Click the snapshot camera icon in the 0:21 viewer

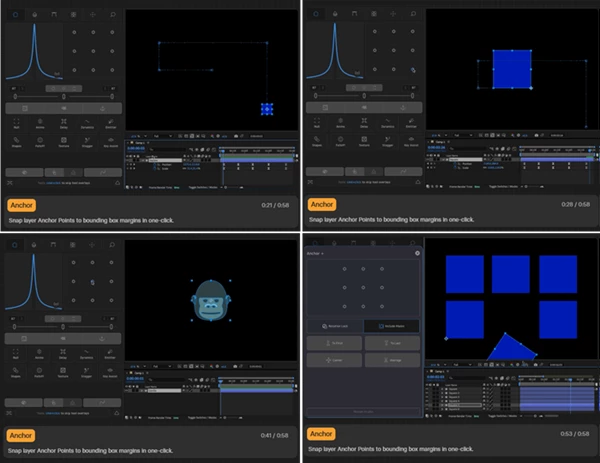[x=236, y=136]
